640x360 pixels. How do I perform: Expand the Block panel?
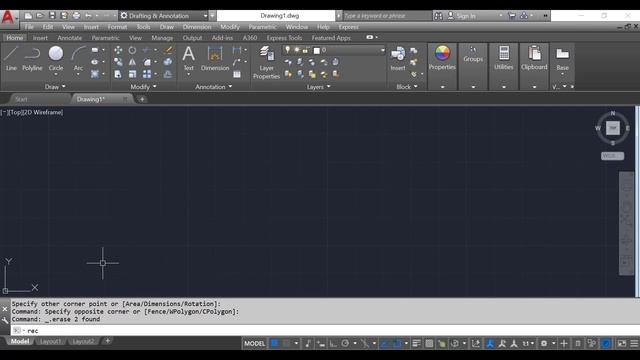click(x=407, y=87)
